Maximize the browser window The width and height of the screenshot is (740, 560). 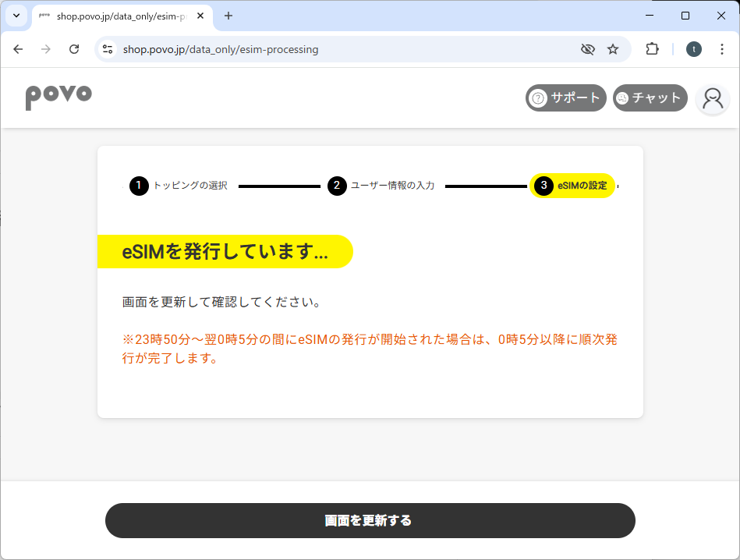pyautogui.click(x=685, y=16)
